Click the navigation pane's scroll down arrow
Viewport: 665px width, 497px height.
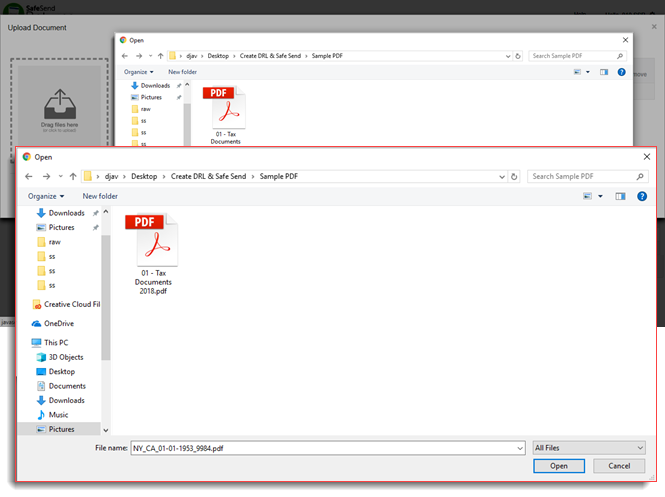106,429
